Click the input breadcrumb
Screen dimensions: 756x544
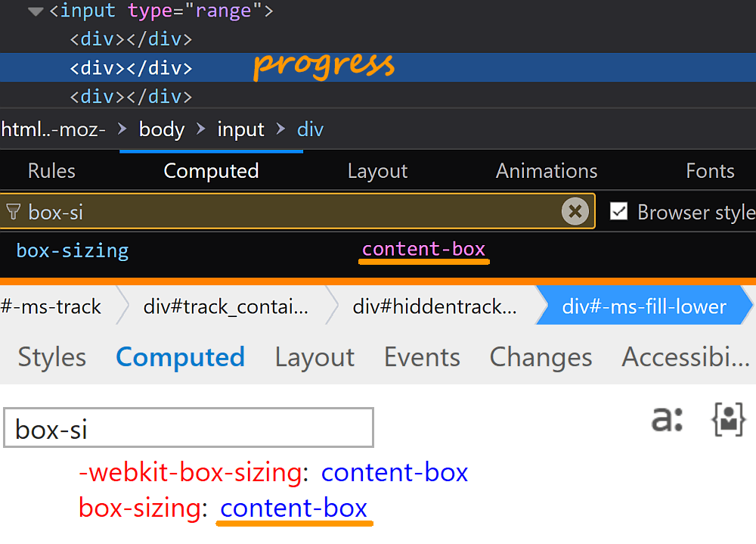point(241,129)
